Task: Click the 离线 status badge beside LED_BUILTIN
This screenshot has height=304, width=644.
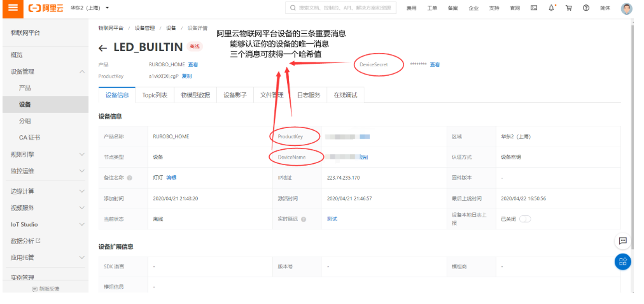Action: coord(195,47)
